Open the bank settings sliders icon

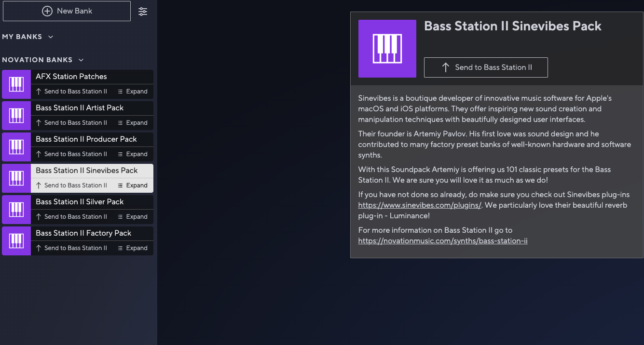point(143,12)
